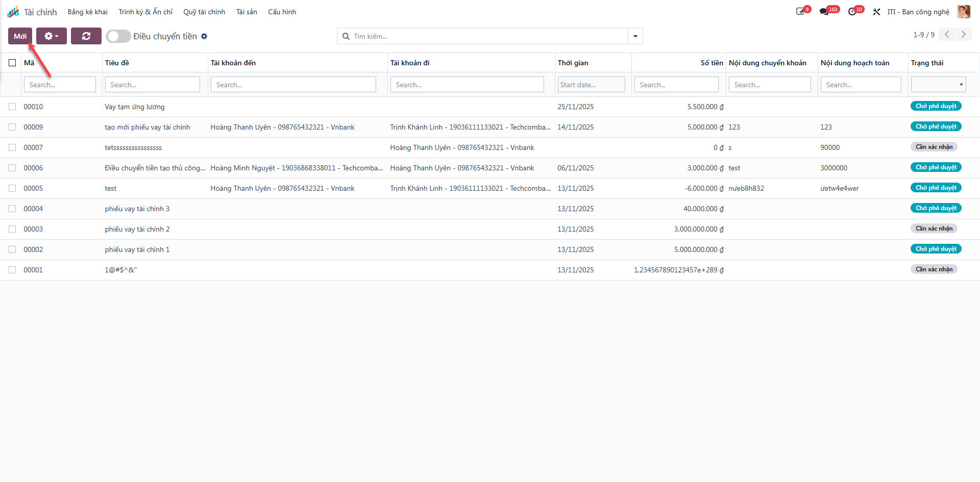
Task: Tick the select-all checkbox in the header
Action: pyautogui.click(x=12, y=63)
